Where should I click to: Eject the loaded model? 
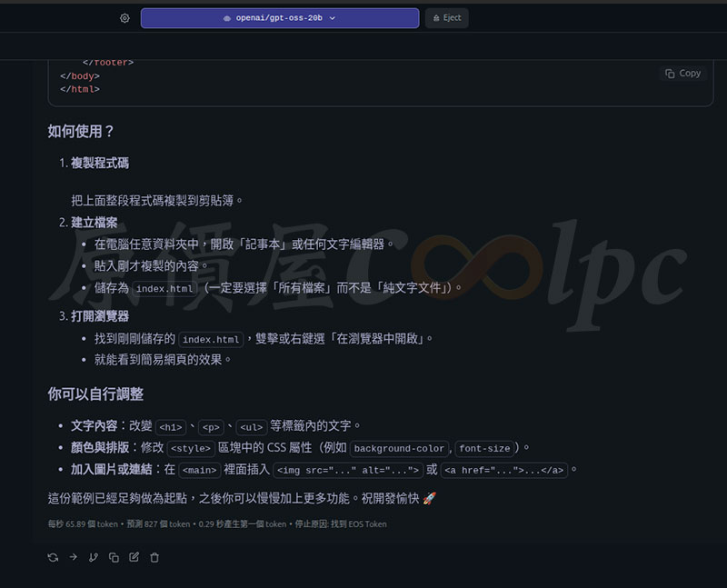(446, 18)
